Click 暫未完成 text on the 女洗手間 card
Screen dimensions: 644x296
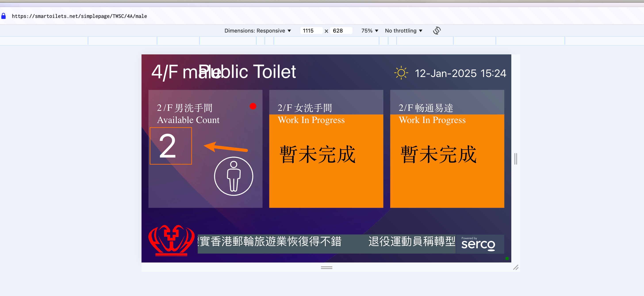click(318, 154)
